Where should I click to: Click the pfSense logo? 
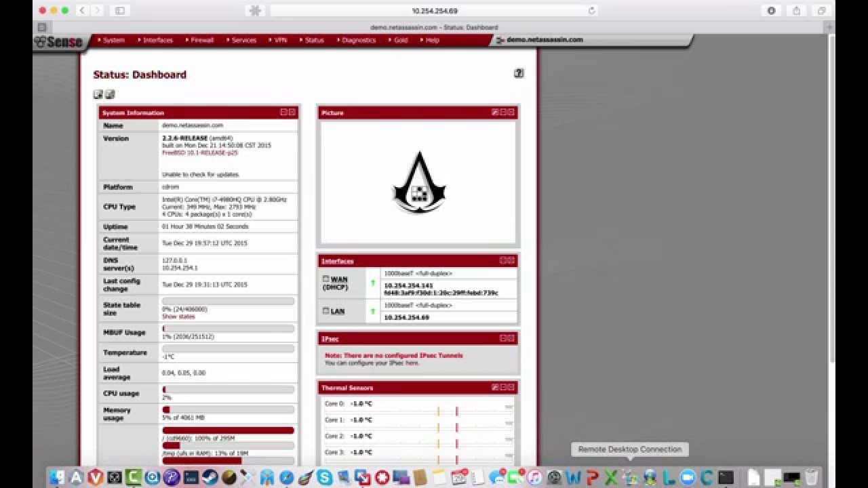coord(59,41)
